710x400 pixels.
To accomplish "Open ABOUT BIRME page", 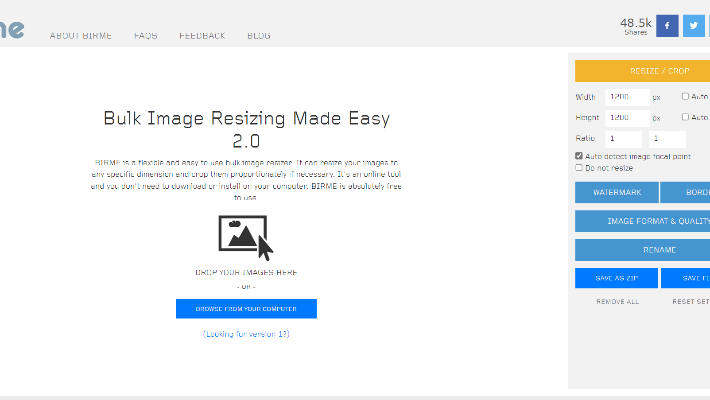I will (x=81, y=36).
